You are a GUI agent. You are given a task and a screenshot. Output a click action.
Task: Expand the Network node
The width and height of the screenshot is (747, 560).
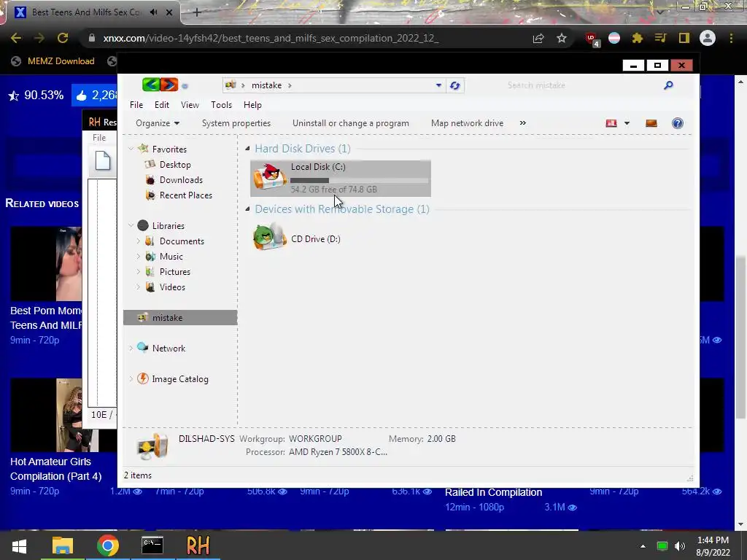[x=131, y=348]
